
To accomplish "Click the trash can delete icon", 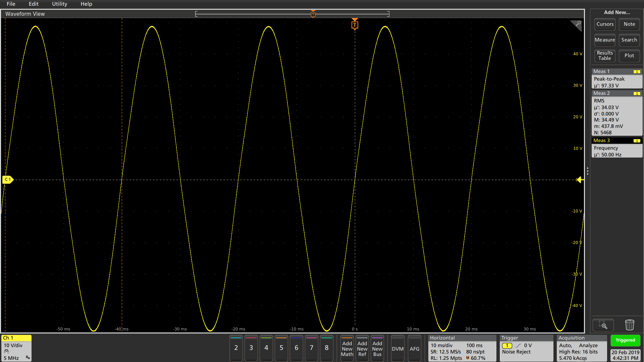I will 630,325.
